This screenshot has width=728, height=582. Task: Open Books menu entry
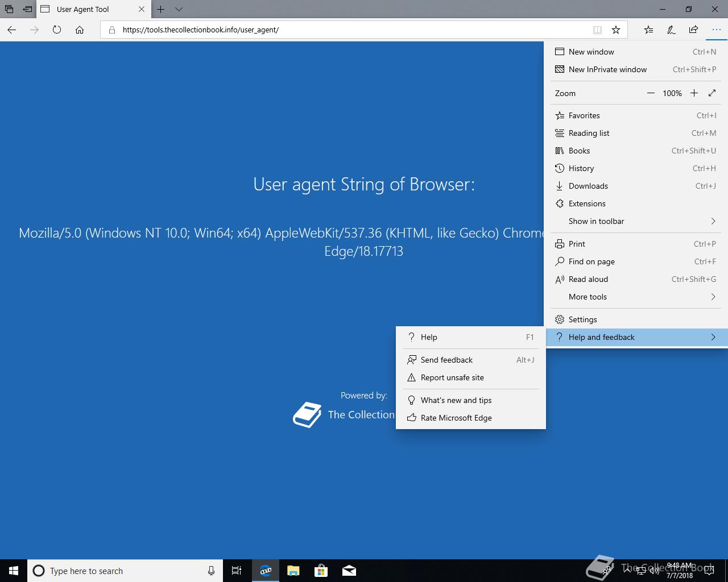click(636, 151)
